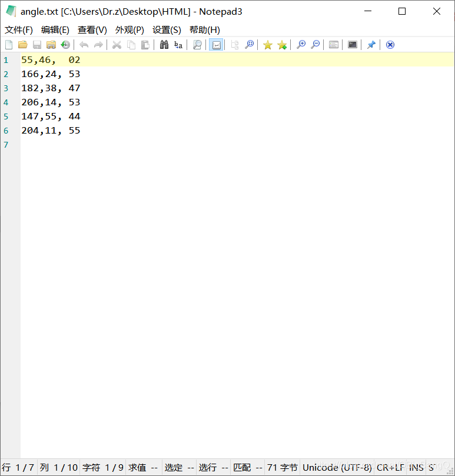The height and width of the screenshot is (476, 455).
Task: Click the greyed document tree toolbar icon
Action: (x=235, y=45)
